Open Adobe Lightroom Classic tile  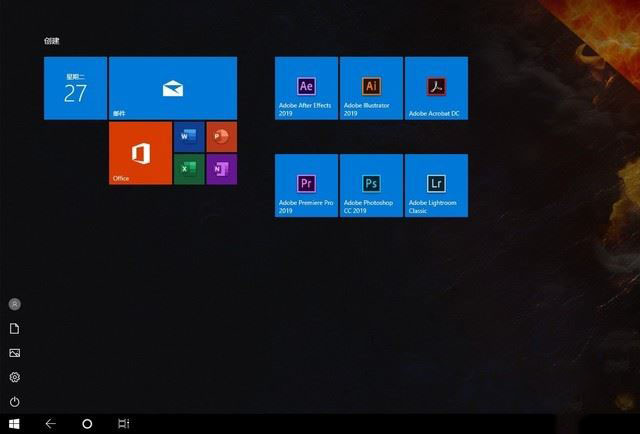437,186
